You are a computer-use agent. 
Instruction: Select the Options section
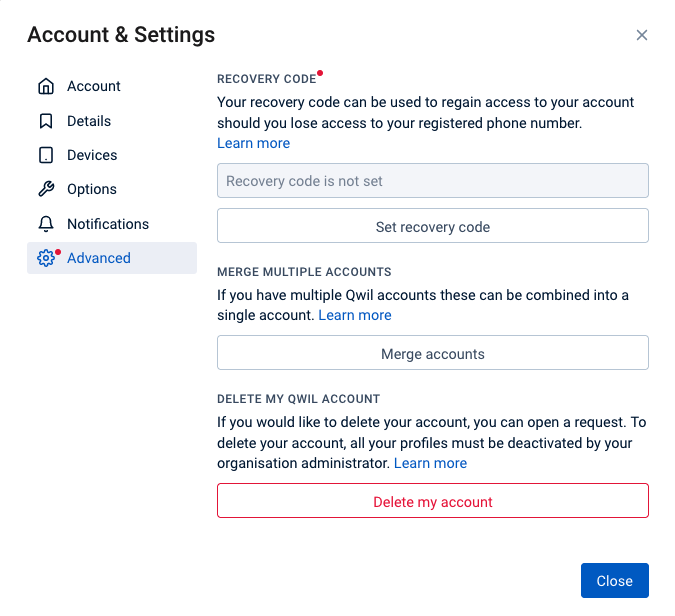click(92, 189)
